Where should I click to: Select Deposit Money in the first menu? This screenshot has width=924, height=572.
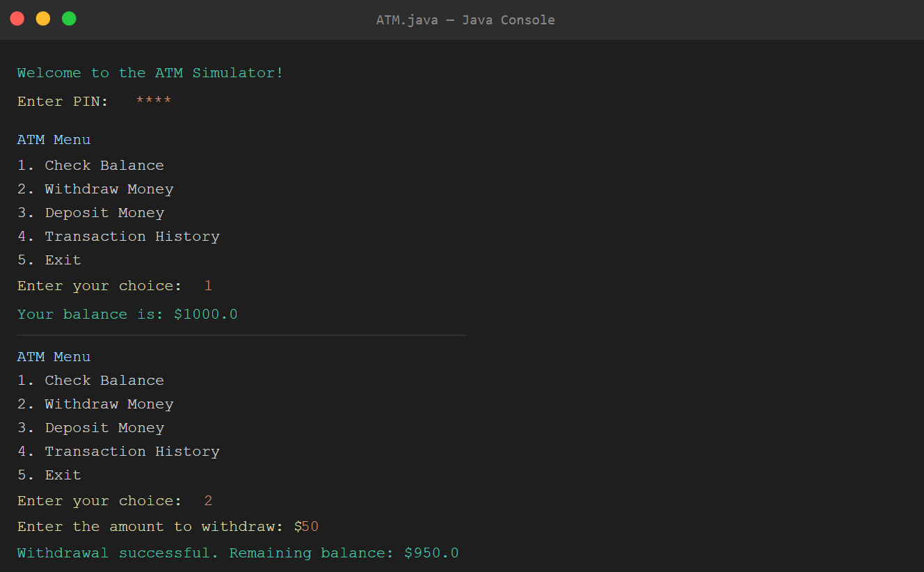click(90, 213)
